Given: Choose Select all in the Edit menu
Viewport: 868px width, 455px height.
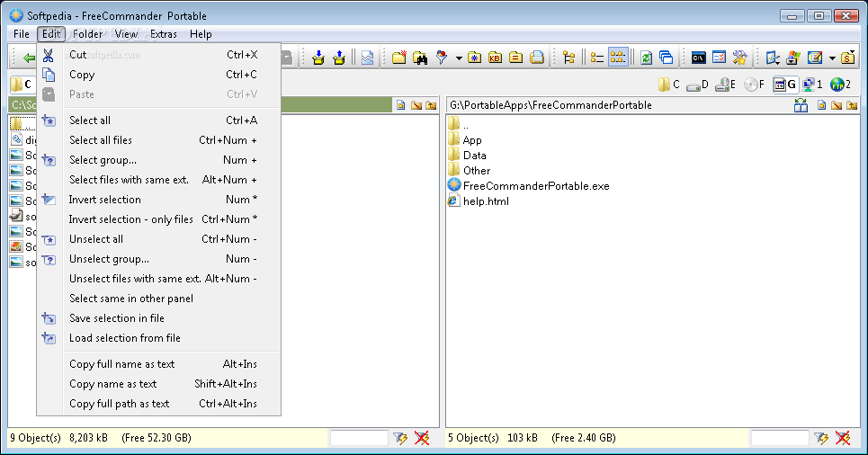Looking at the screenshot, I should pos(159,120).
